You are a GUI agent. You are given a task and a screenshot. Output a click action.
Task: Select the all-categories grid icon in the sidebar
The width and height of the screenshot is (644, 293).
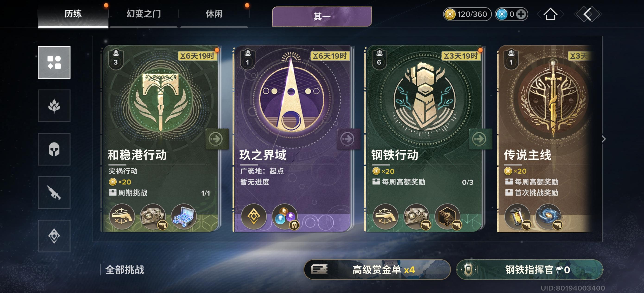(54, 62)
